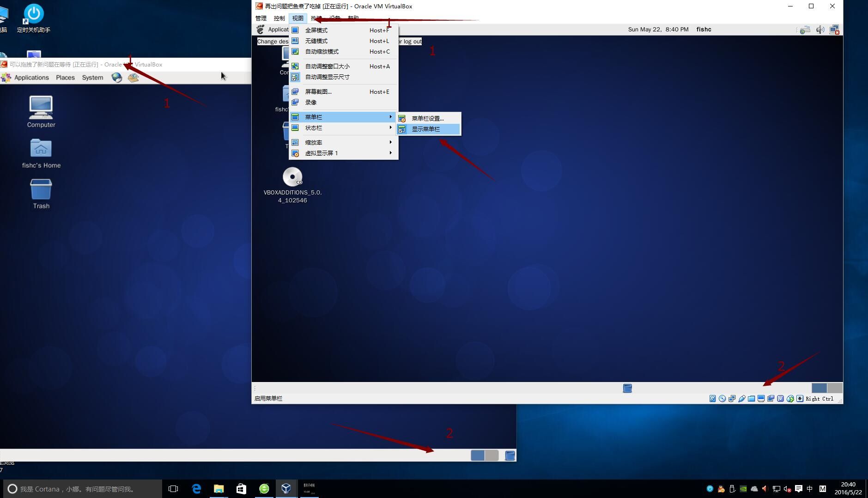Expand the 虚拟显示屏 1 submenu
Viewport: 868px width, 498px height.
344,153
